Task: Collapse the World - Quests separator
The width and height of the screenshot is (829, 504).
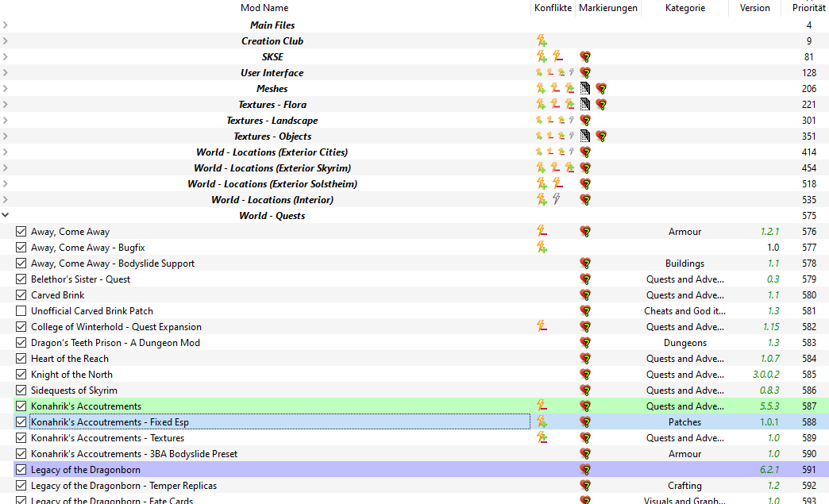Action: [6, 215]
